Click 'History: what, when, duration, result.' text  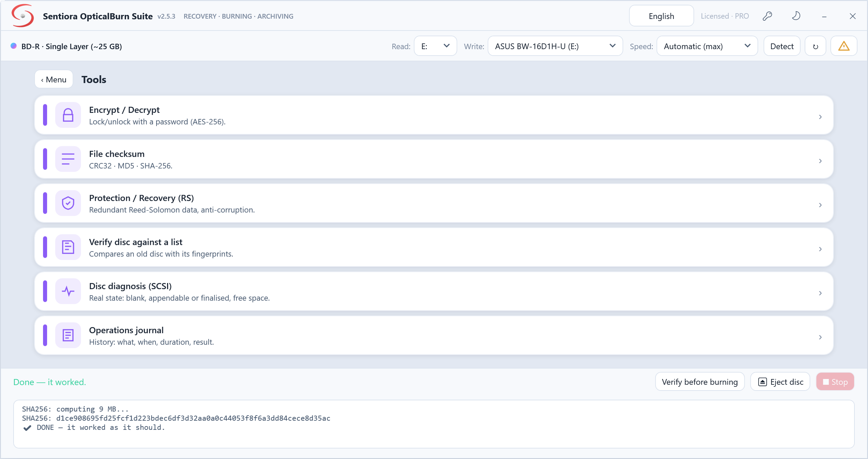(151, 342)
